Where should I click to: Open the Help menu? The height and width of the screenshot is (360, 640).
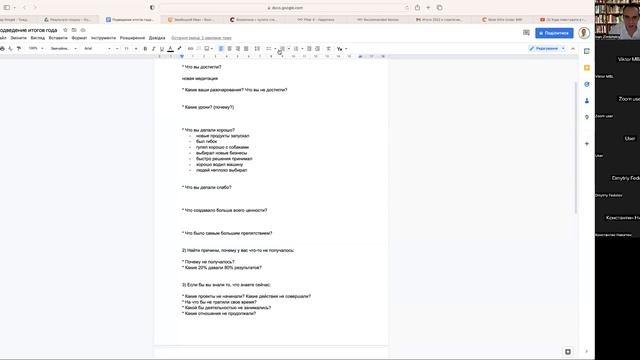tap(157, 38)
